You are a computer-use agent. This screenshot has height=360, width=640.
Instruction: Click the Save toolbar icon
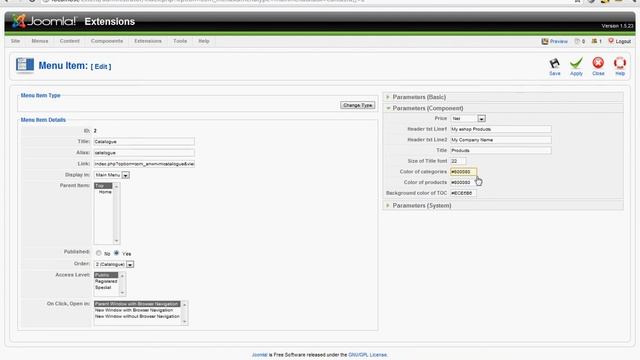click(x=554, y=63)
